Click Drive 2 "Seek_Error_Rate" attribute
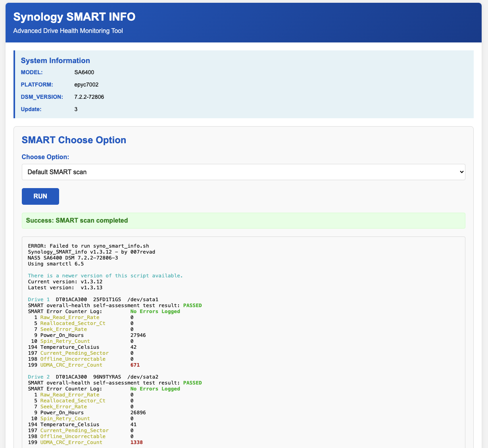This screenshot has width=488, height=448. coord(63,407)
